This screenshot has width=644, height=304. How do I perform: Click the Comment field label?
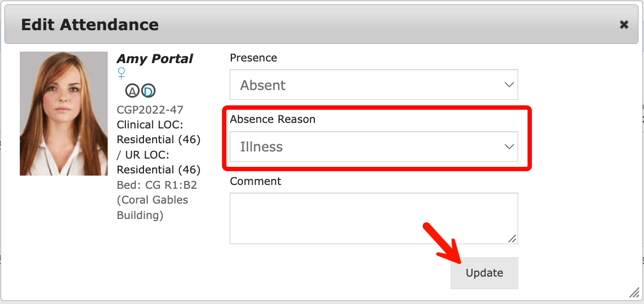click(256, 181)
